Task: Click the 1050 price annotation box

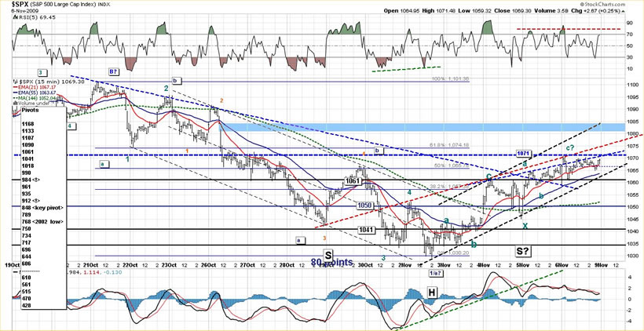Action: 361,205
